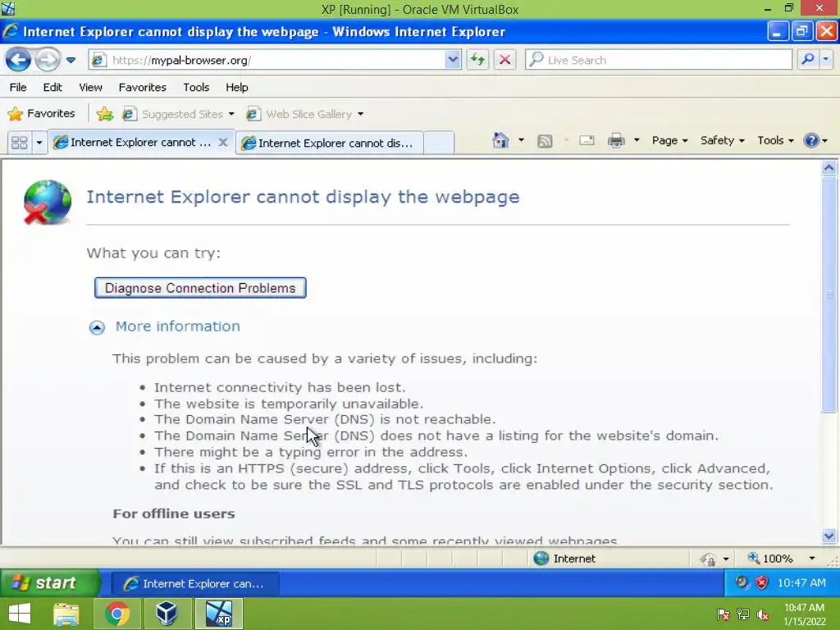Open File Explorer from host taskbar
The width and height of the screenshot is (840, 630).
click(66, 614)
